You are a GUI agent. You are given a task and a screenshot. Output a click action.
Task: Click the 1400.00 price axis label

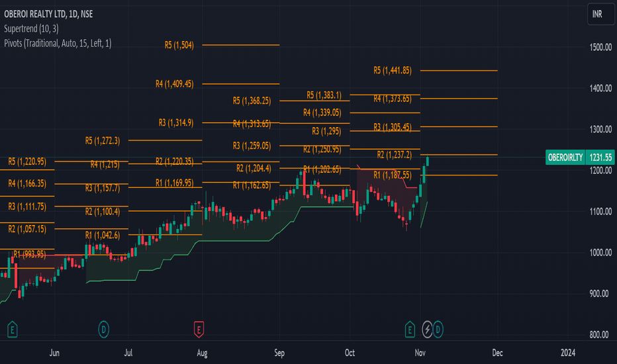[x=600, y=88]
